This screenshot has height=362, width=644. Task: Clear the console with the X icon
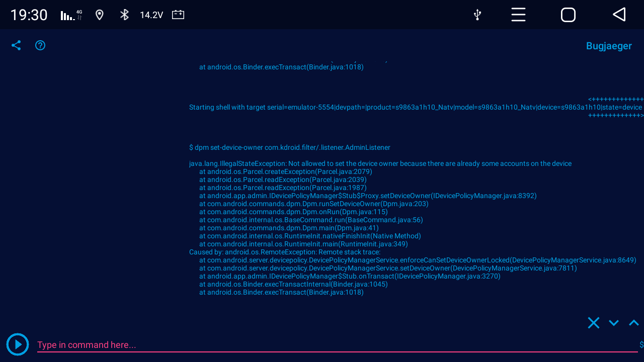point(594,322)
